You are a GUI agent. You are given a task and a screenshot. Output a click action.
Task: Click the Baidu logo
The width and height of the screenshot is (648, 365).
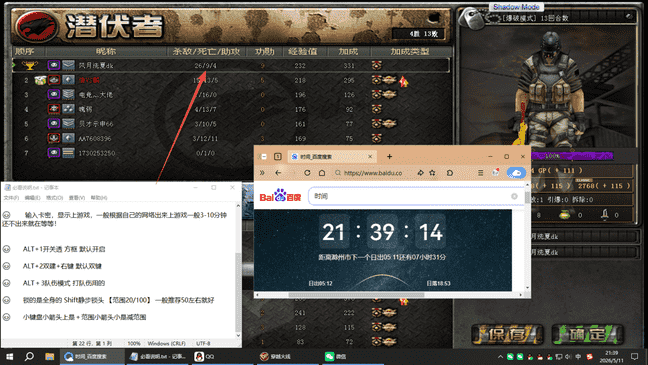point(280,196)
